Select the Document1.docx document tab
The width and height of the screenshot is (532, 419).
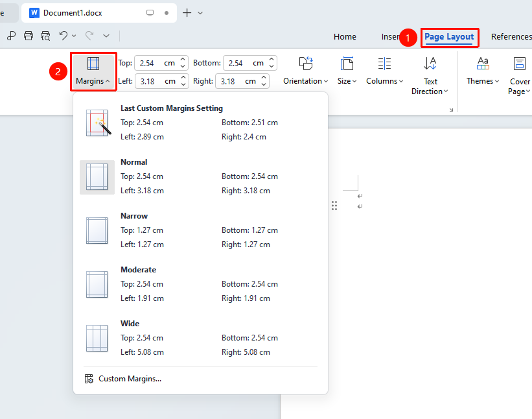99,13
